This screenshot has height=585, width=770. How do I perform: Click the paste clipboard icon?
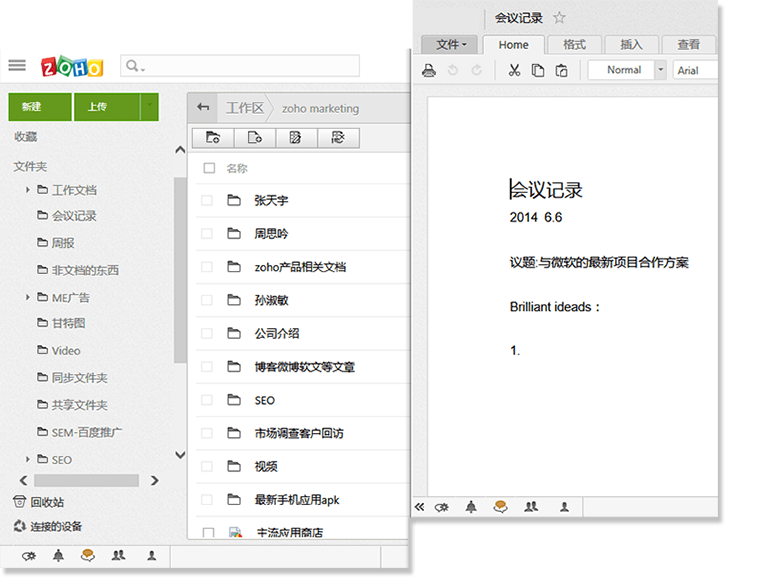pyautogui.click(x=562, y=70)
